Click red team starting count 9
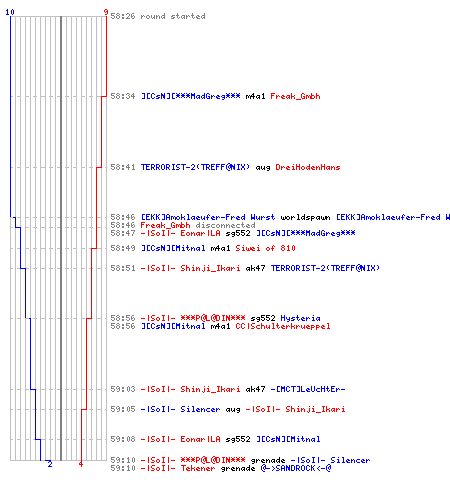Viewport: 450px width, 500px height. (106, 12)
